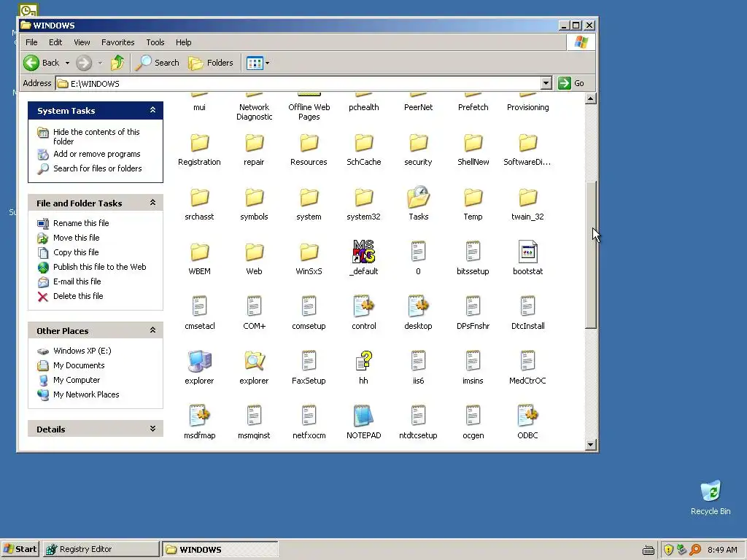Click the Address bar path field
Screen dimensions: 747x560
(x=304, y=83)
